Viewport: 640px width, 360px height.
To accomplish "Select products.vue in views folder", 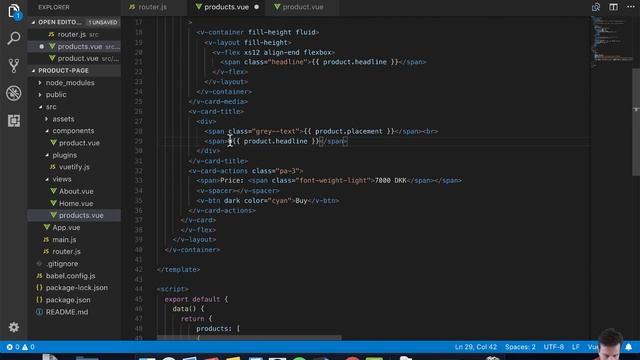I will [74, 216].
